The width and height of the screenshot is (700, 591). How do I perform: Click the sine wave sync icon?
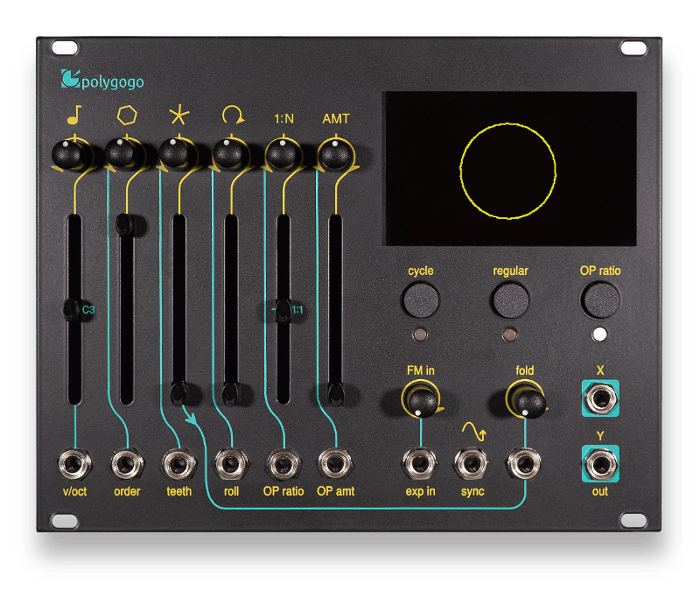pyautogui.click(x=474, y=431)
